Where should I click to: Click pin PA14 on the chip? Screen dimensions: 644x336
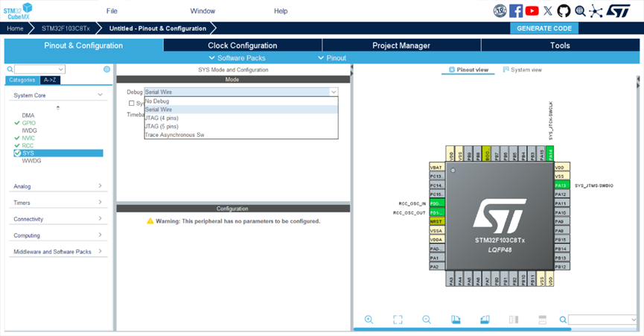pyautogui.click(x=550, y=153)
